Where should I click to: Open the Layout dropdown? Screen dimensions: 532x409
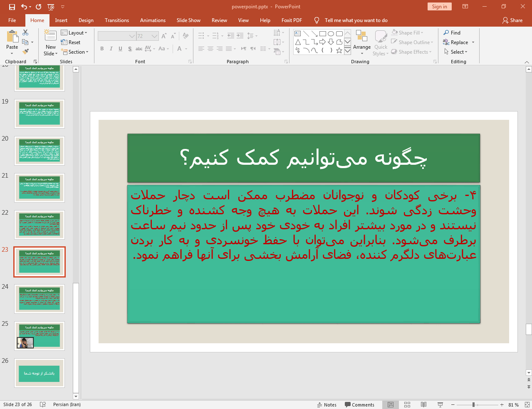click(x=74, y=33)
